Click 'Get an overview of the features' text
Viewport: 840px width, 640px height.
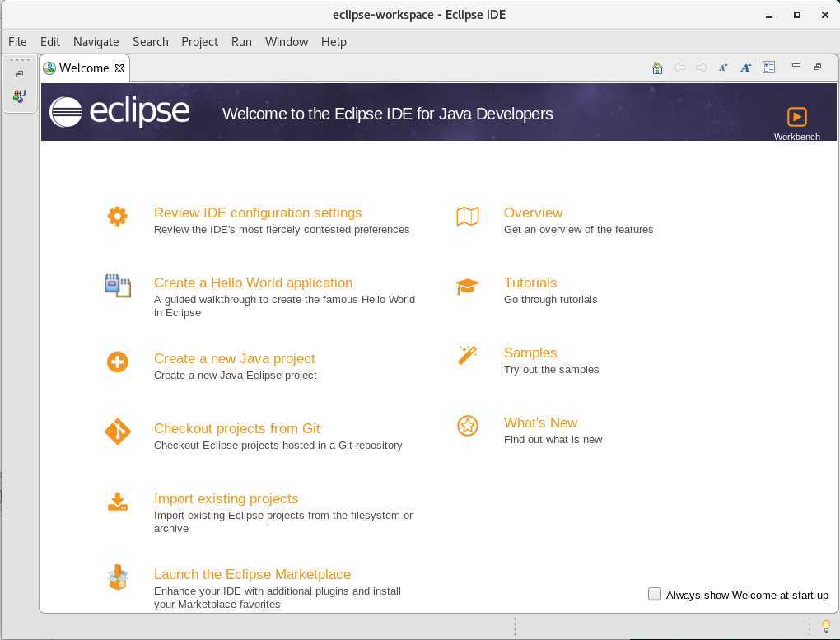coord(579,230)
